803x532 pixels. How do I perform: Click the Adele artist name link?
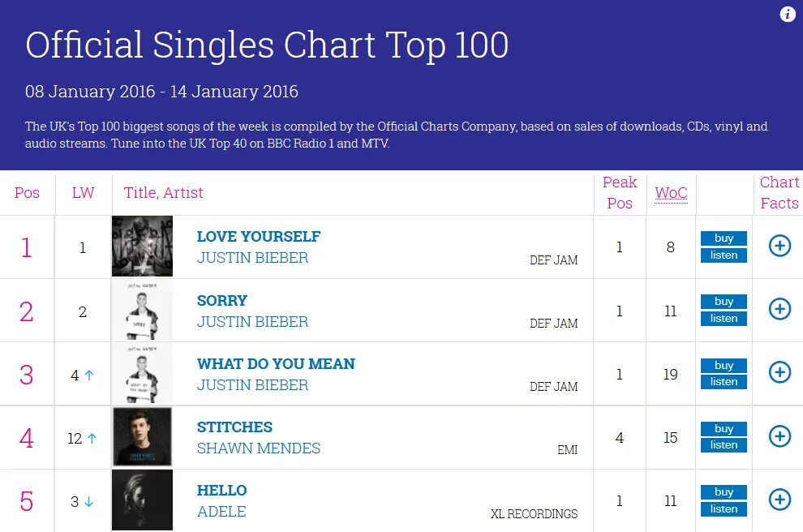(x=221, y=512)
